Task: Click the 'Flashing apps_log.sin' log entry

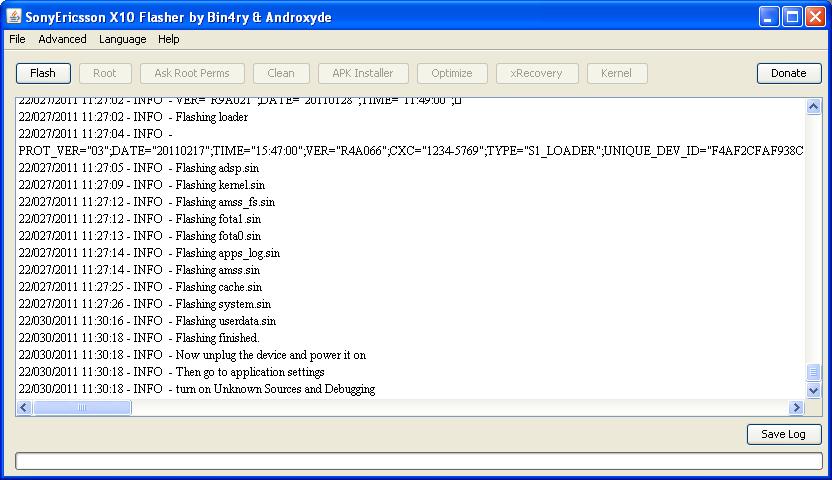Action: coord(149,252)
